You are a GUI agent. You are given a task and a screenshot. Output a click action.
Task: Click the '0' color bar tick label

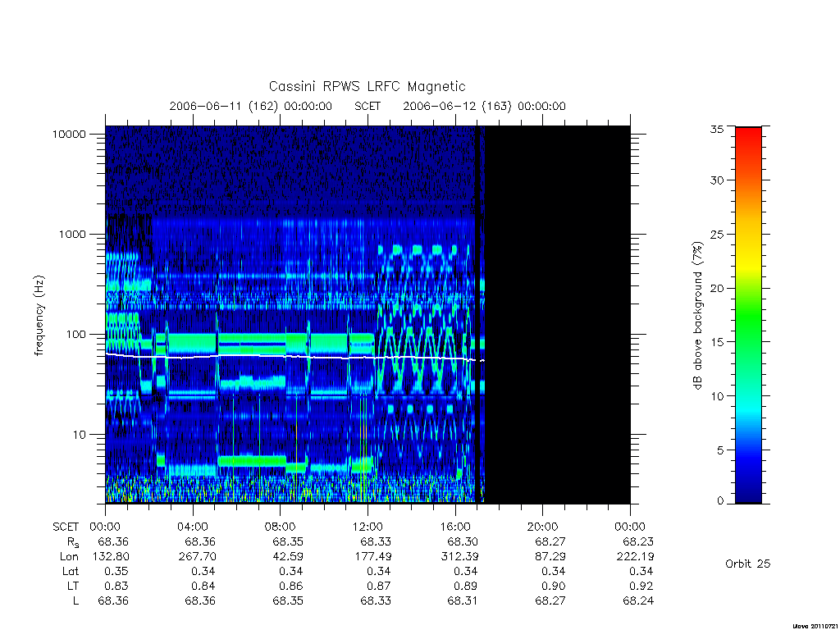pos(720,501)
